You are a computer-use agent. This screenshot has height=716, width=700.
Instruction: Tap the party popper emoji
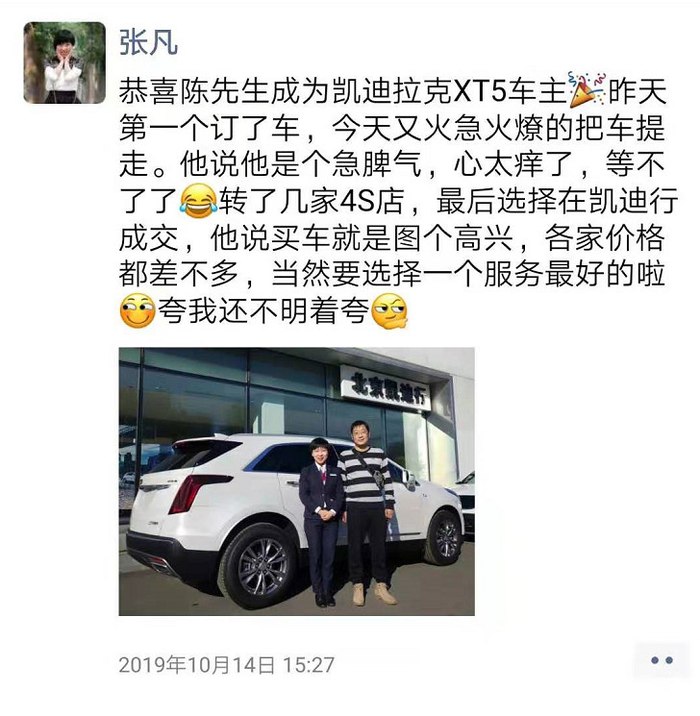587,90
